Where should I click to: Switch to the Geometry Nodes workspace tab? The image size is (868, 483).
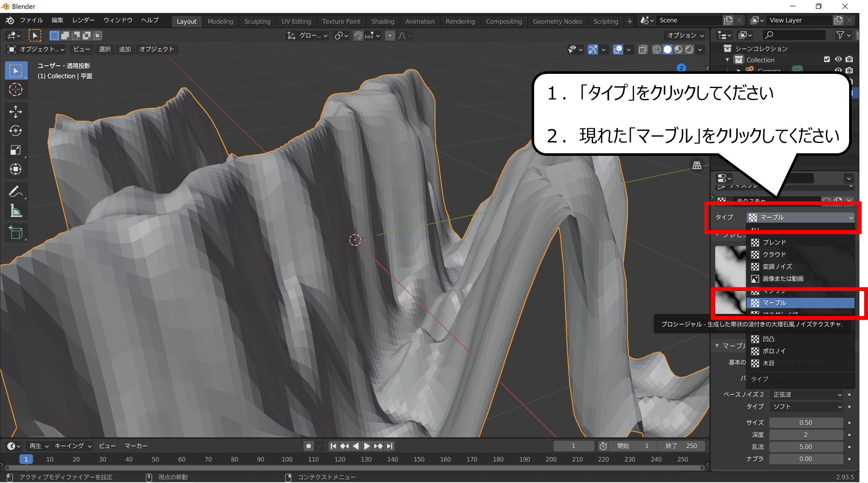(557, 21)
